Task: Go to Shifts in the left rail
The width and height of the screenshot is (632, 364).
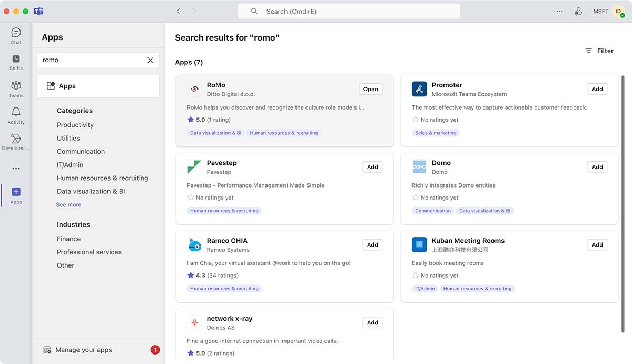Action: 16,62
